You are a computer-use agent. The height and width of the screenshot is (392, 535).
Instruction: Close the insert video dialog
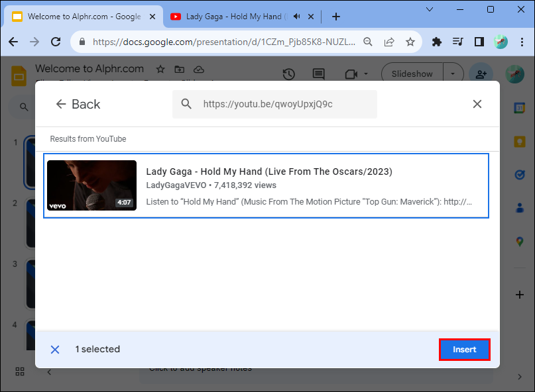click(x=477, y=104)
